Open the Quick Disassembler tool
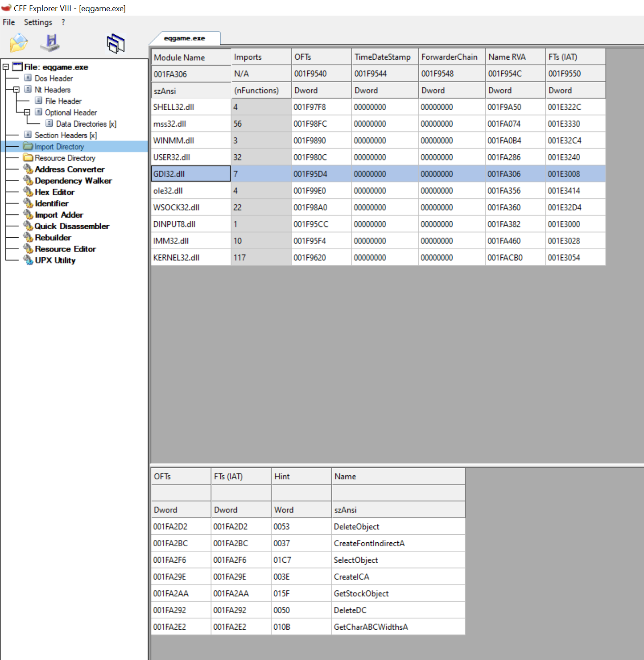This screenshot has width=644, height=660. (x=71, y=226)
